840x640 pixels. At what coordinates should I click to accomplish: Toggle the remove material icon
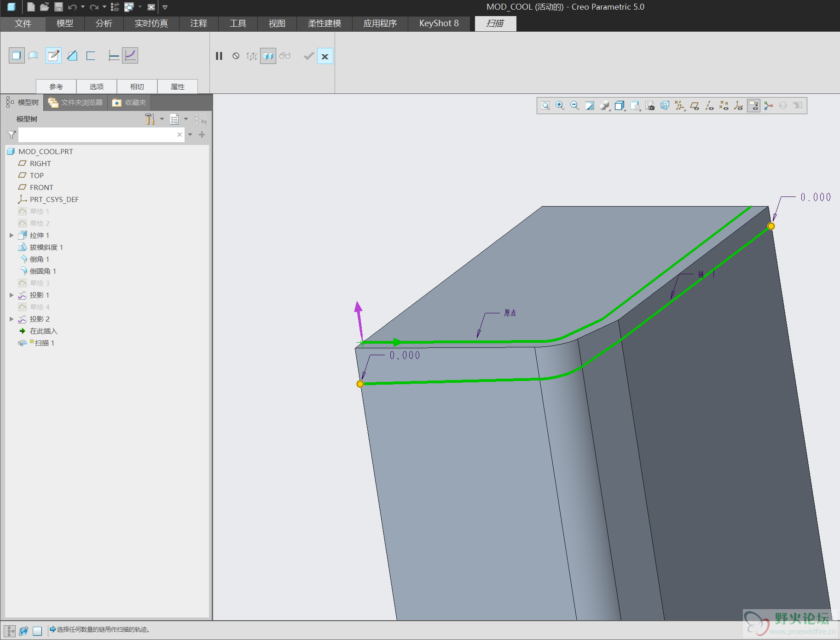point(72,56)
